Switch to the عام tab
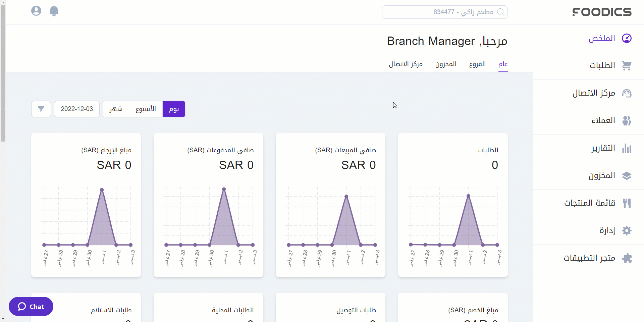The width and height of the screenshot is (644, 322). coord(503,64)
